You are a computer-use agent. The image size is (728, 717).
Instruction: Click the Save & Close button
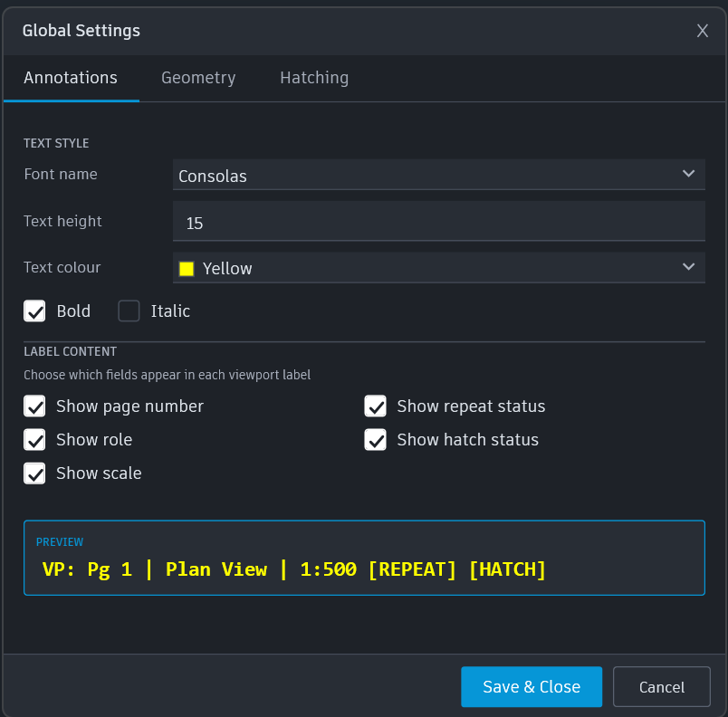tap(532, 687)
